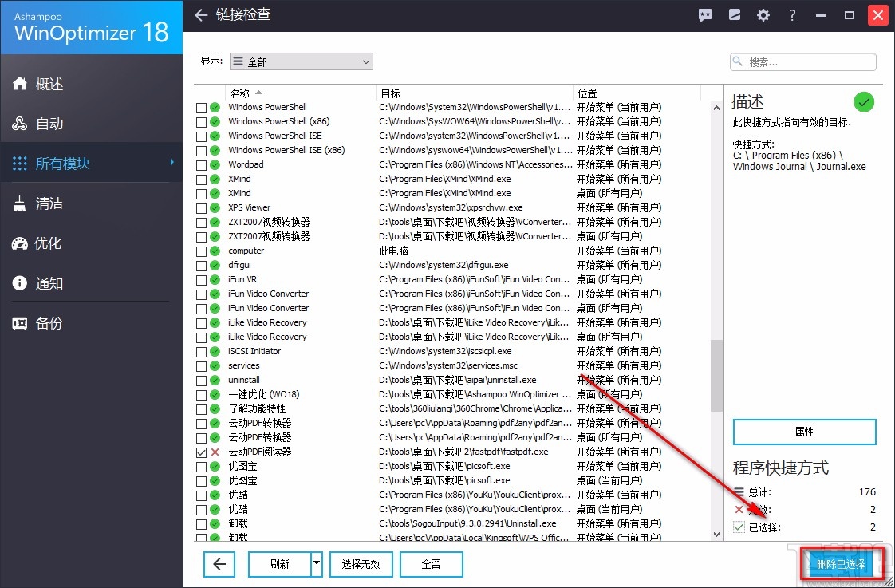Click 删除已选择 button
Image resolution: width=895 pixels, height=588 pixels.
coord(841,565)
